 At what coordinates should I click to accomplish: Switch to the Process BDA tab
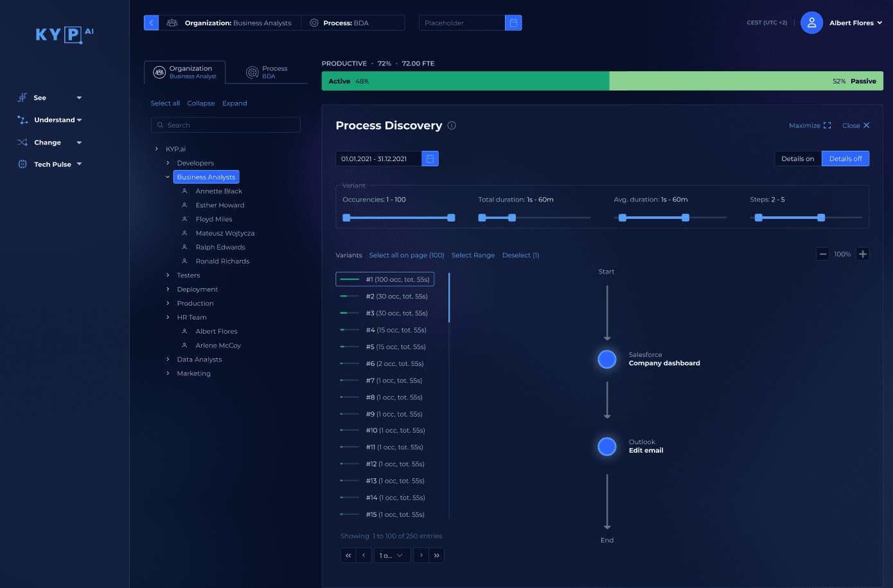click(269, 71)
